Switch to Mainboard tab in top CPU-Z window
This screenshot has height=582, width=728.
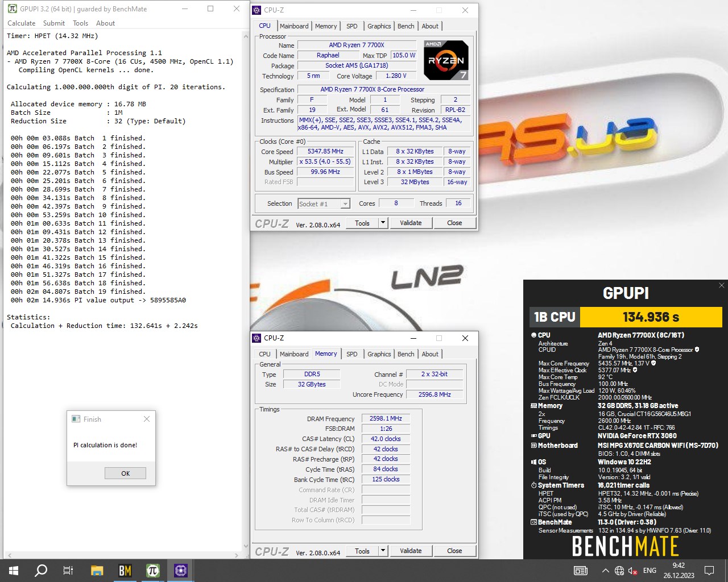(294, 26)
